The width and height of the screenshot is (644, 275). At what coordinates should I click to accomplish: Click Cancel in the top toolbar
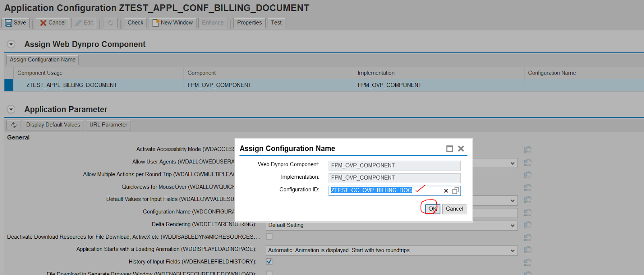pos(52,23)
